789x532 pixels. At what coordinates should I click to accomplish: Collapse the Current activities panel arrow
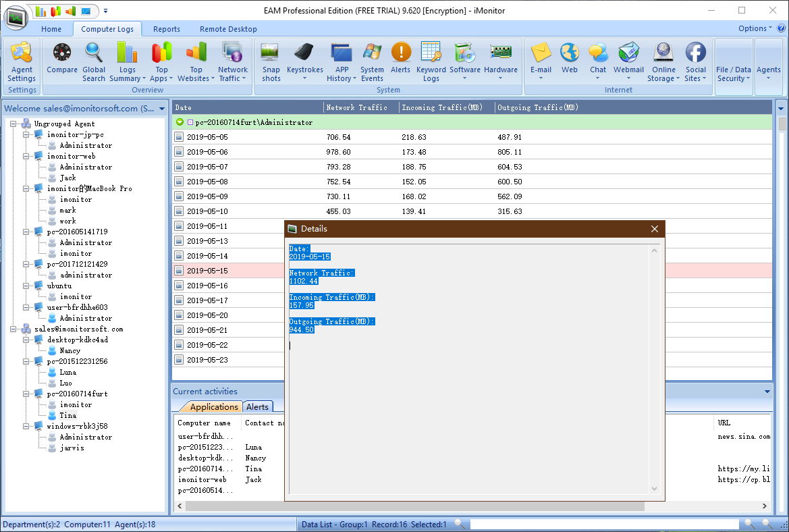pos(767,392)
